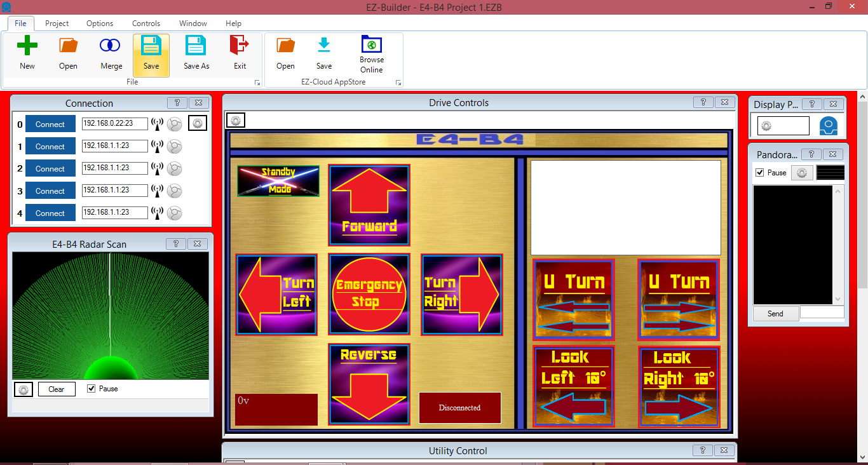868x465 pixels.
Task: Activate Standby Mode in Drive Controls
Action: pyautogui.click(x=278, y=180)
